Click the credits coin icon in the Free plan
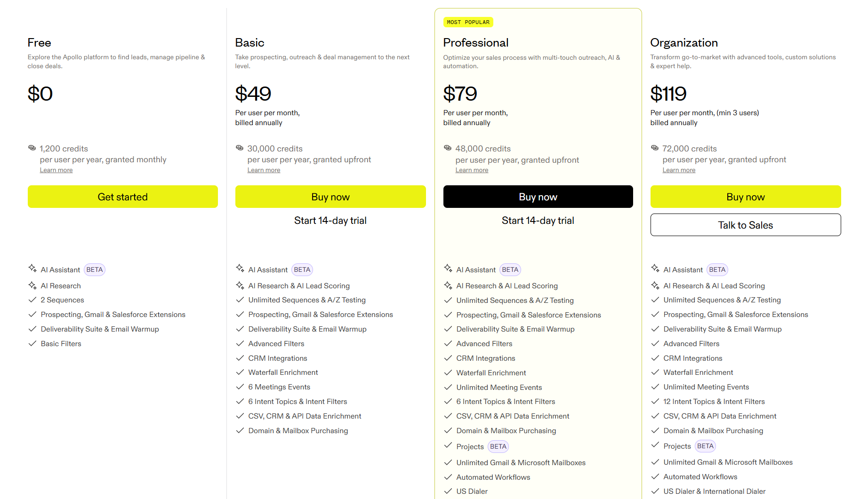Screen dimensions: 868x499 coord(32,148)
